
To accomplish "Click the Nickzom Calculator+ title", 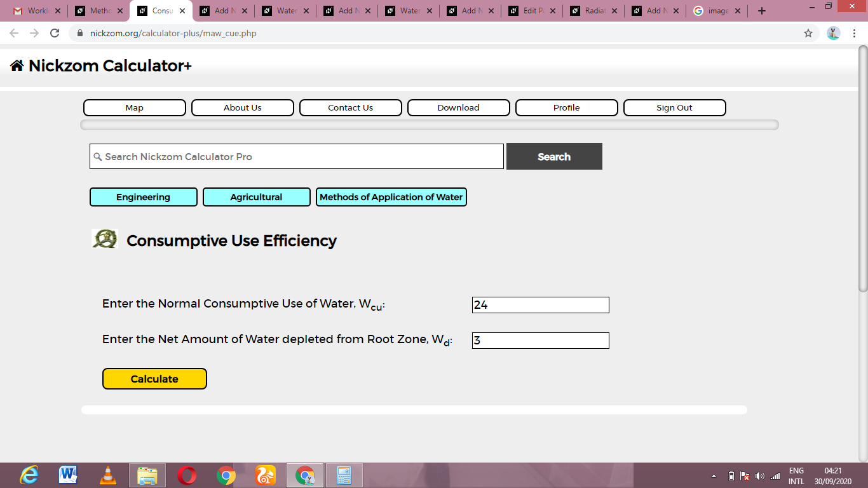I will point(110,65).
